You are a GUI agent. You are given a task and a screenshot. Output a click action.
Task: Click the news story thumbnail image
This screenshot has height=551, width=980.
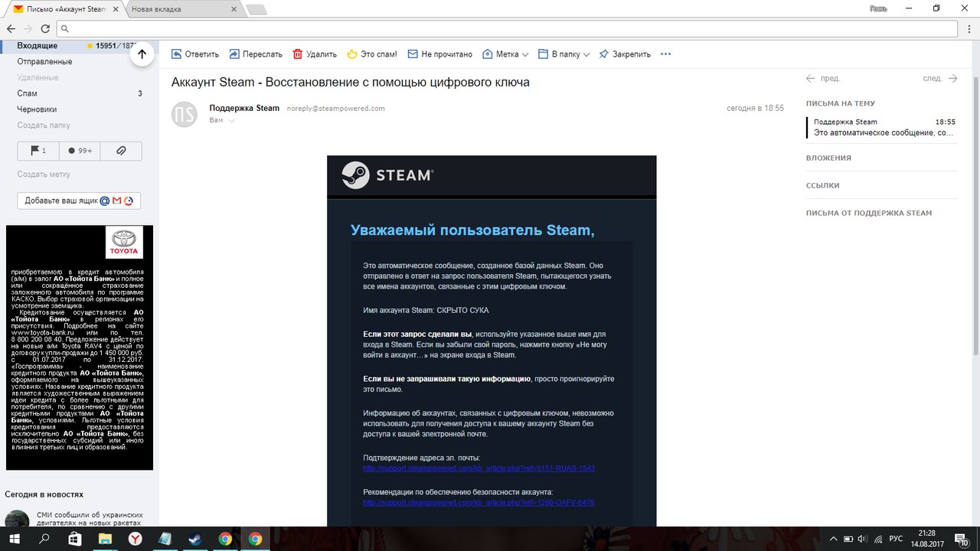[17, 519]
